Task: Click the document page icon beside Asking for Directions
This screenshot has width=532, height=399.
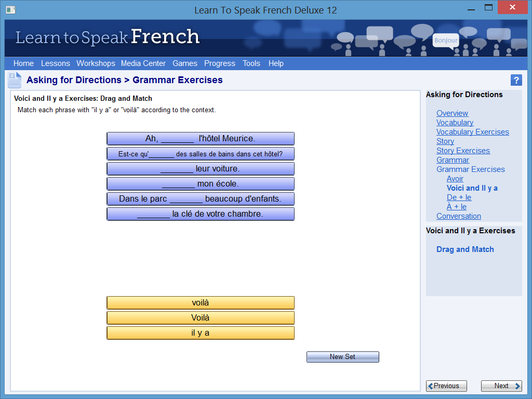Action: [15, 80]
